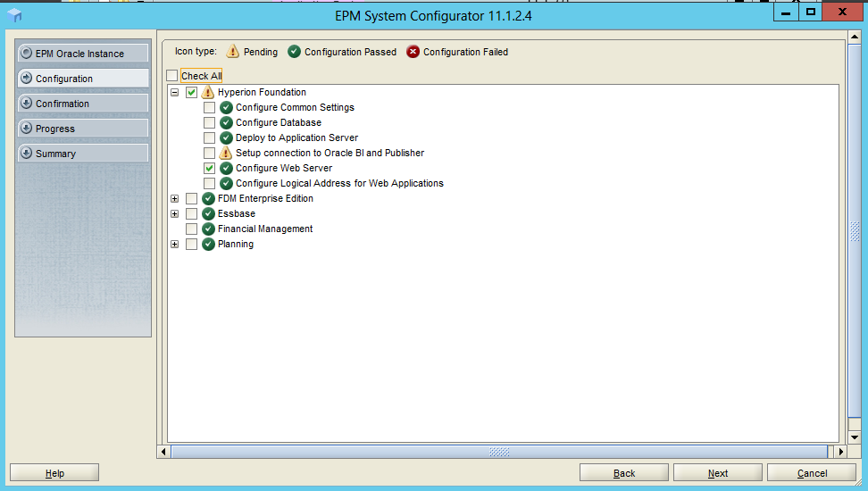Click the Progress step arrow icon
The image size is (868, 491).
point(26,128)
